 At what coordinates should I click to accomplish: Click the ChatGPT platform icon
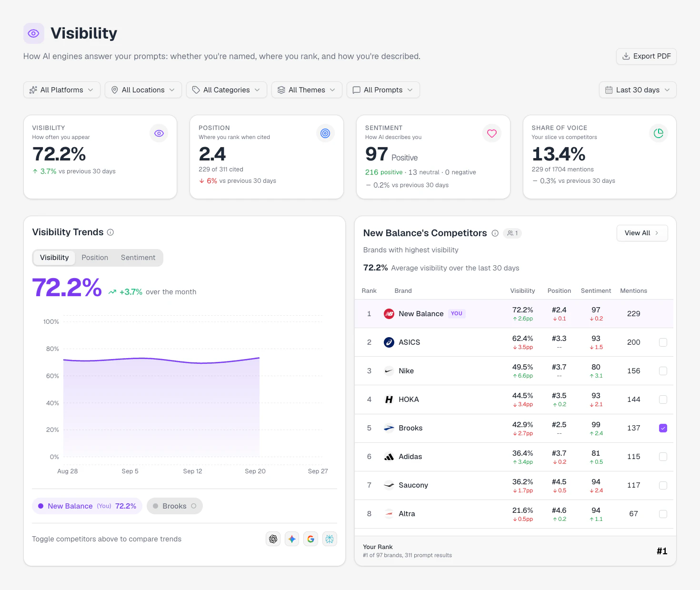(x=273, y=539)
